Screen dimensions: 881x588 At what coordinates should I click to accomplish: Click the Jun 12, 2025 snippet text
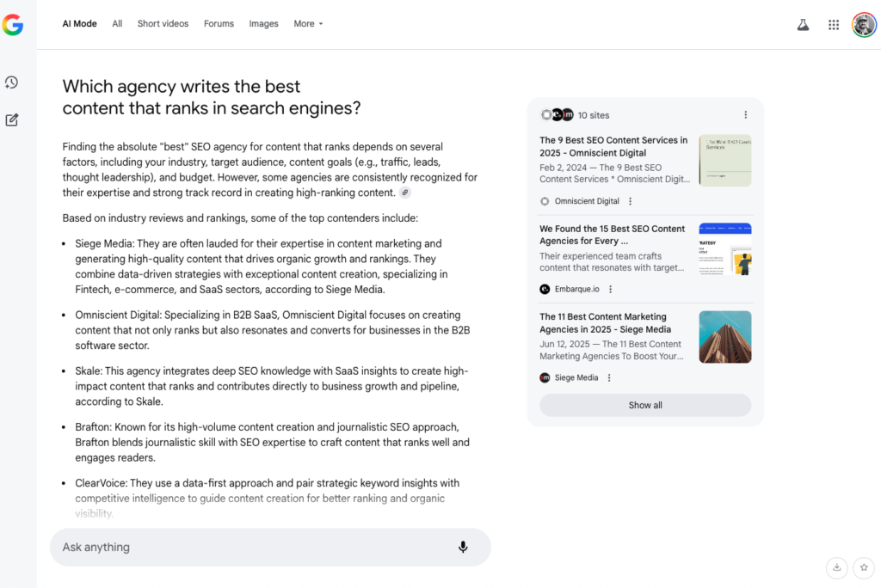click(x=612, y=351)
